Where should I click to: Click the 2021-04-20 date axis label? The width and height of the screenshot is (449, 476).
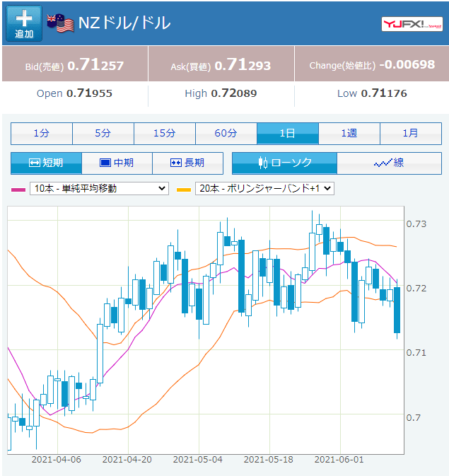127,460
